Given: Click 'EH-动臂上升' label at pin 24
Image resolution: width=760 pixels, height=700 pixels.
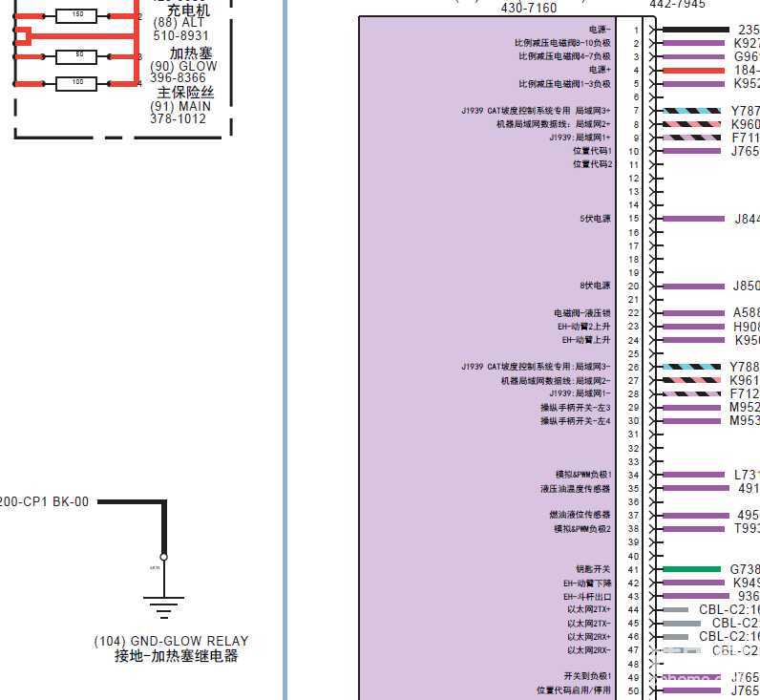Looking at the screenshot, I should pos(586,340).
